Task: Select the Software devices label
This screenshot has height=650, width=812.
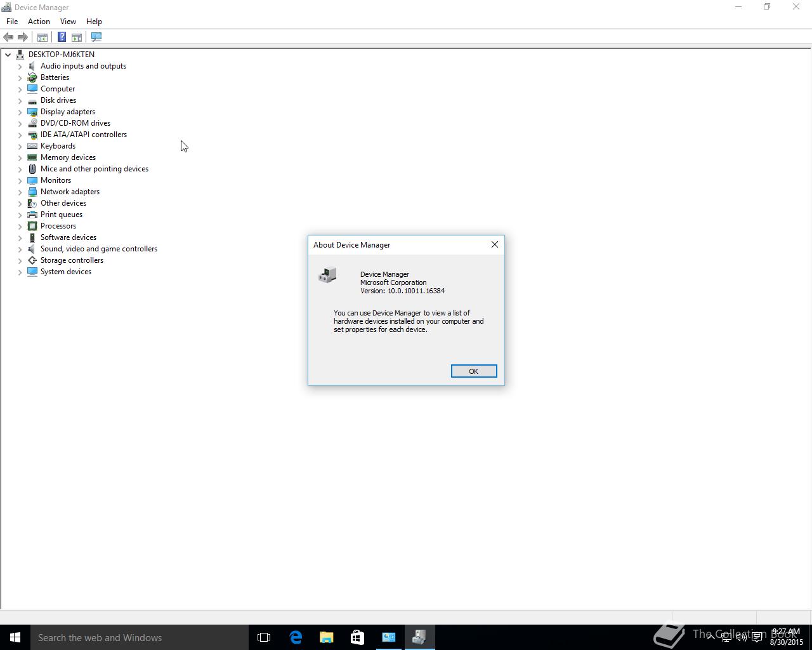Action: click(69, 237)
